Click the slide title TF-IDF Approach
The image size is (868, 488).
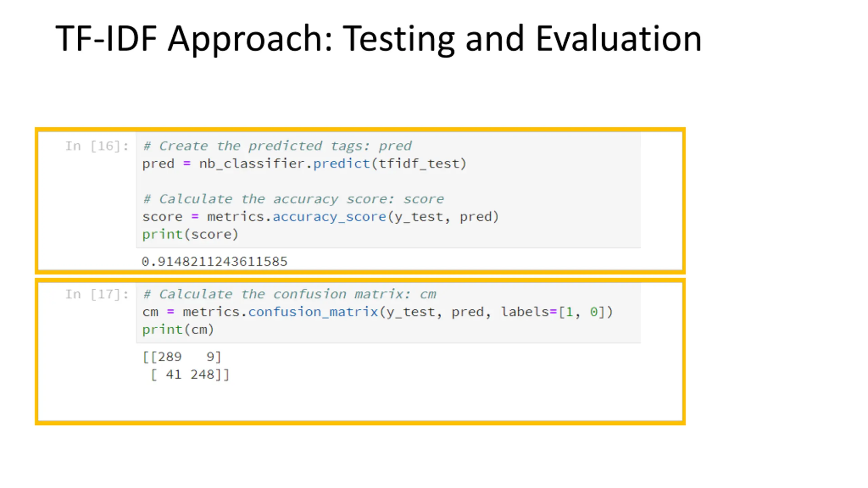click(378, 39)
